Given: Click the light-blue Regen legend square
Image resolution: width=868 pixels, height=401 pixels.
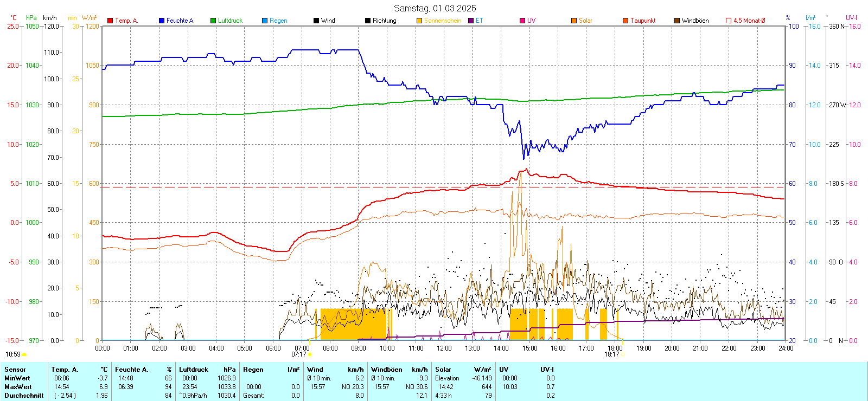Looking at the screenshot, I should click(x=265, y=21).
